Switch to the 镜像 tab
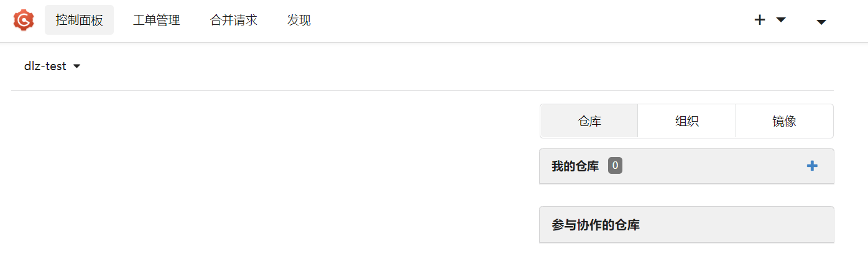The width and height of the screenshot is (868, 262). coord(784,121)
